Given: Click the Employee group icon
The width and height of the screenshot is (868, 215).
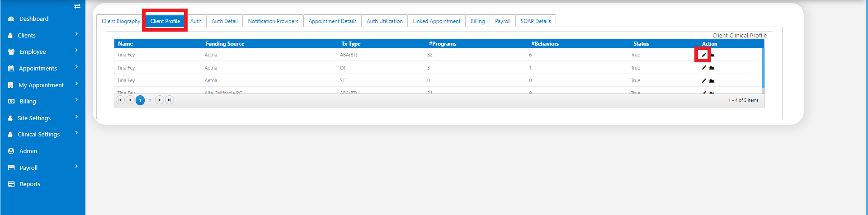Looking at the screenshot, I should pos(11,52).
